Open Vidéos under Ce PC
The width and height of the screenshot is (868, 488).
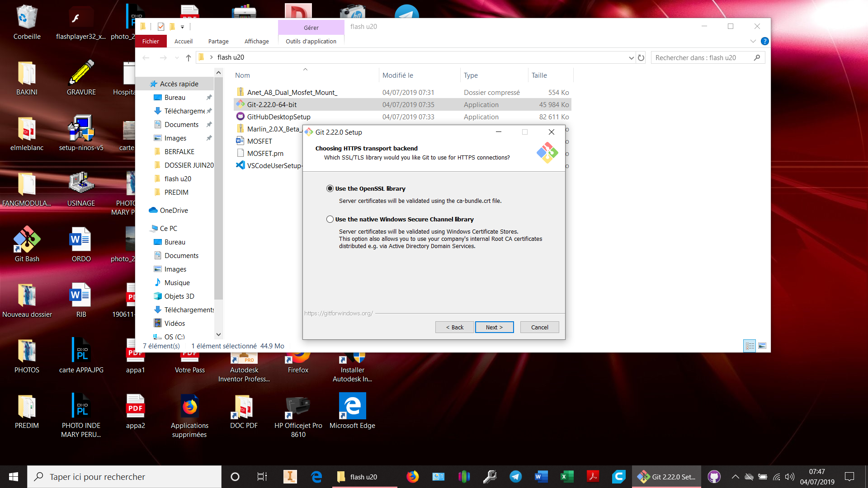pos(175,323)
